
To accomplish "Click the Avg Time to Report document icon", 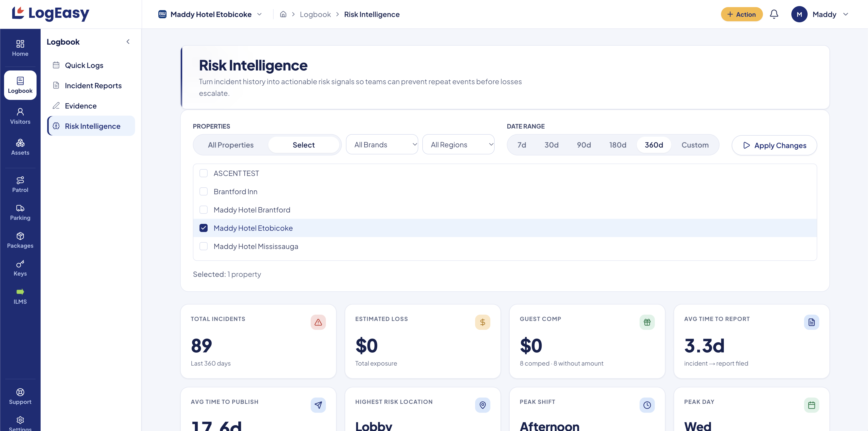I will coord(811,322).
